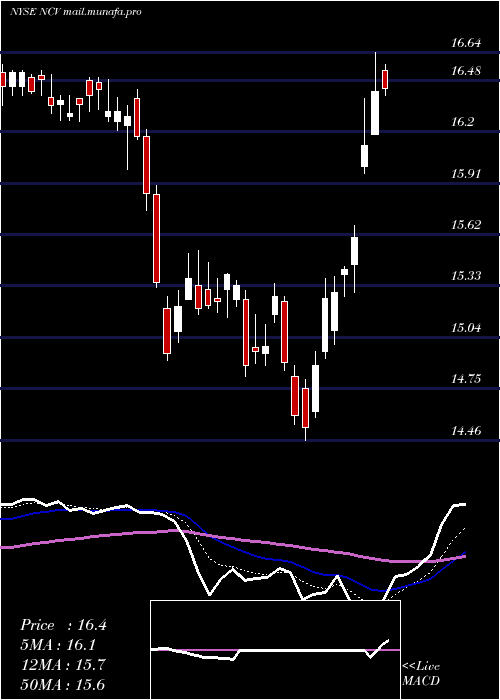Click the 15.91 price axis label

point(466,173)
